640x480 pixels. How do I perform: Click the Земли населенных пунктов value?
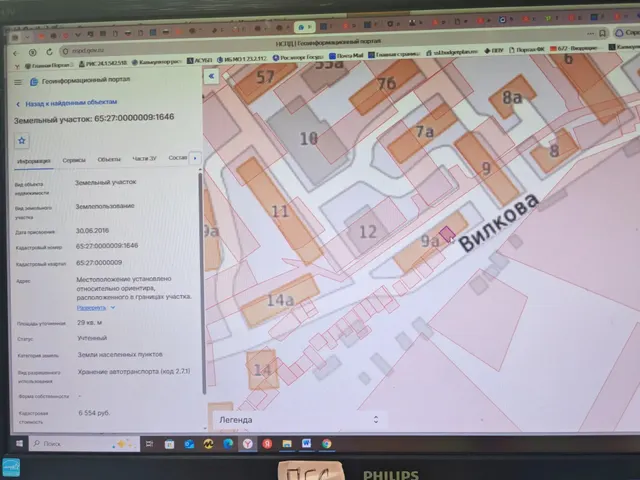click(x=120, y=354)
